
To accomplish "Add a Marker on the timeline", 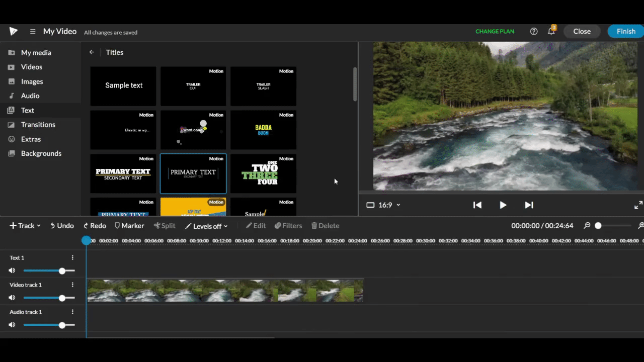I will click(x=129, y=226).
